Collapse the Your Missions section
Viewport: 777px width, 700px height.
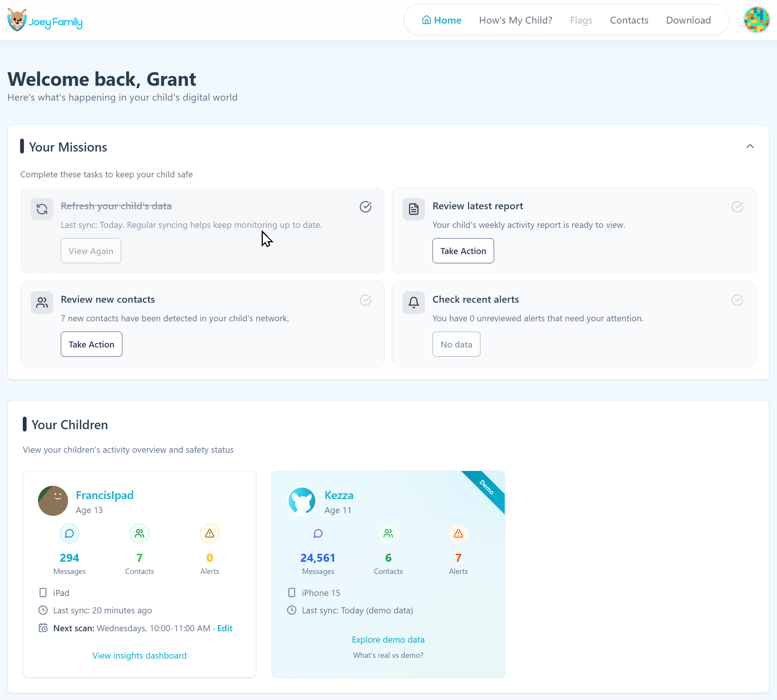tap(750, 146)
